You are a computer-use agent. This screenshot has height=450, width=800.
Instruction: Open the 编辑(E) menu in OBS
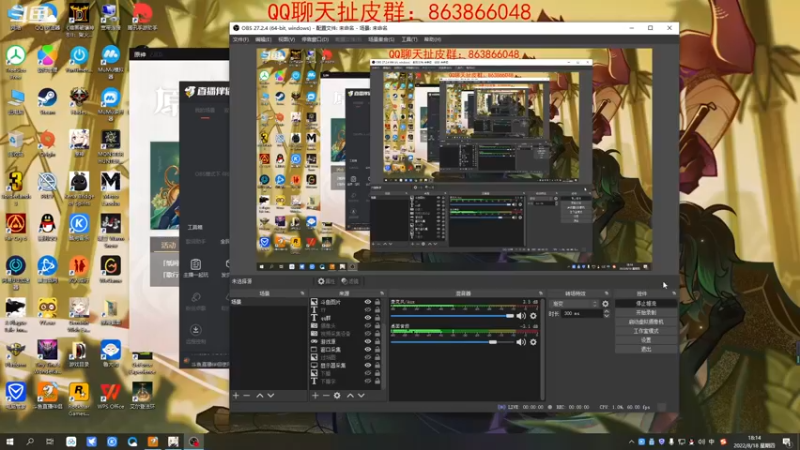point(263,39)
